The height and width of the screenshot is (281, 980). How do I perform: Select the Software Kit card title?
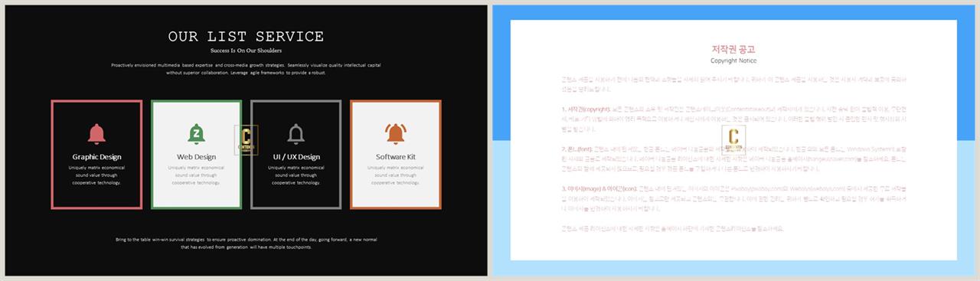coord(396,157)
